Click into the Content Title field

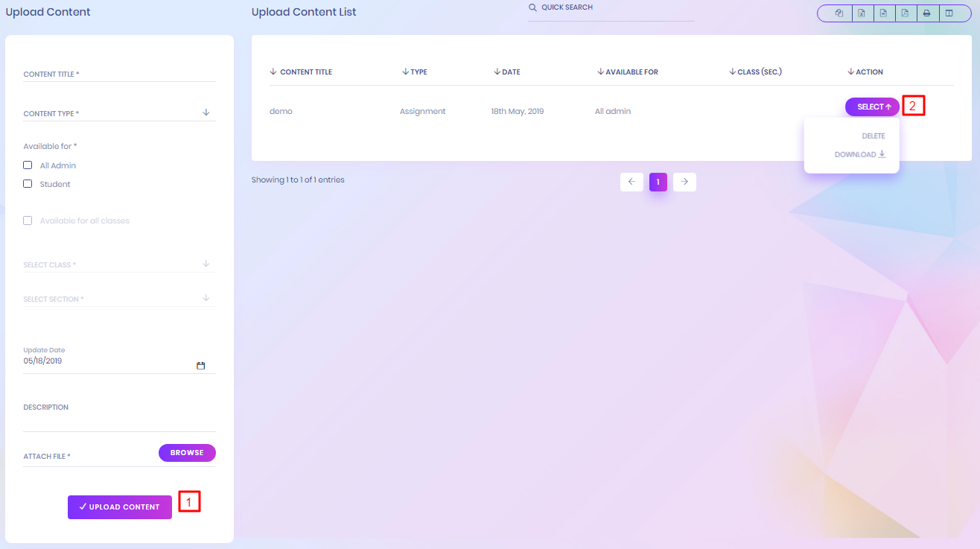(x=119, y=74)
